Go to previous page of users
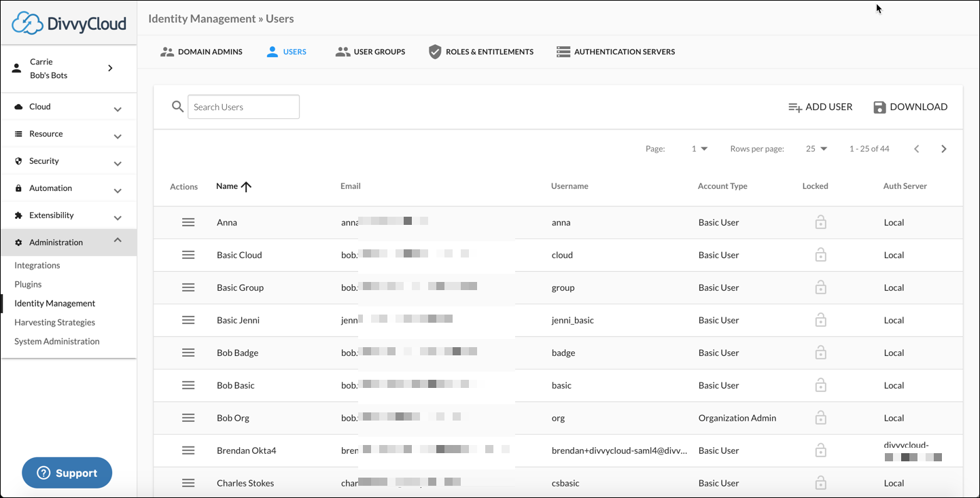The width and height of the screenshot is (980, 498). point(917,149)
